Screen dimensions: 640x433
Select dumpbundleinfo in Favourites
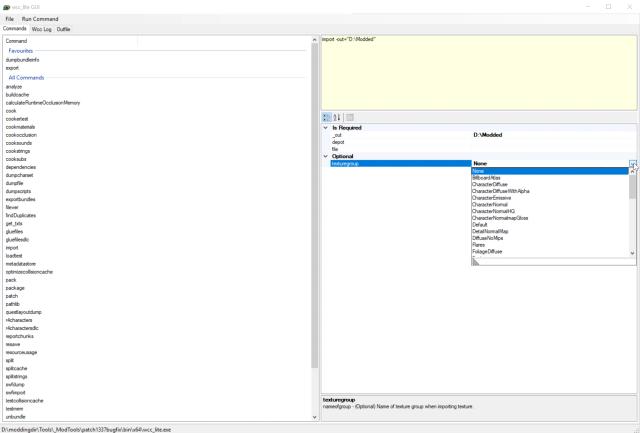(22, 60)
